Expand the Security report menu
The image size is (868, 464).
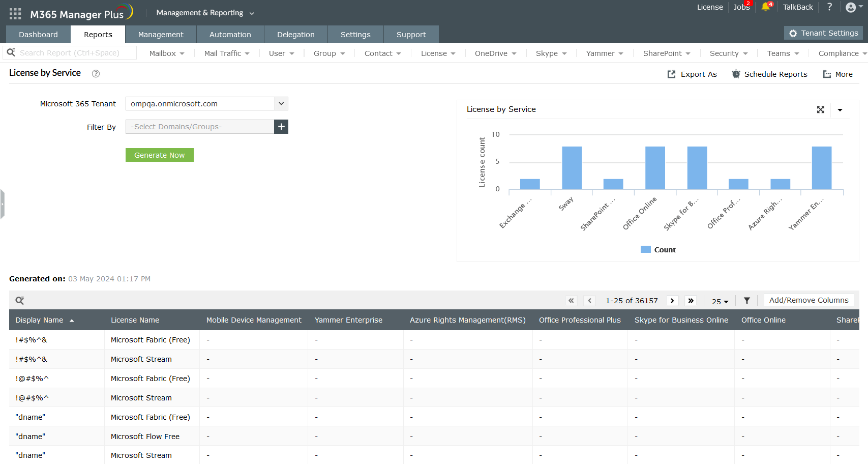point(729,53)
